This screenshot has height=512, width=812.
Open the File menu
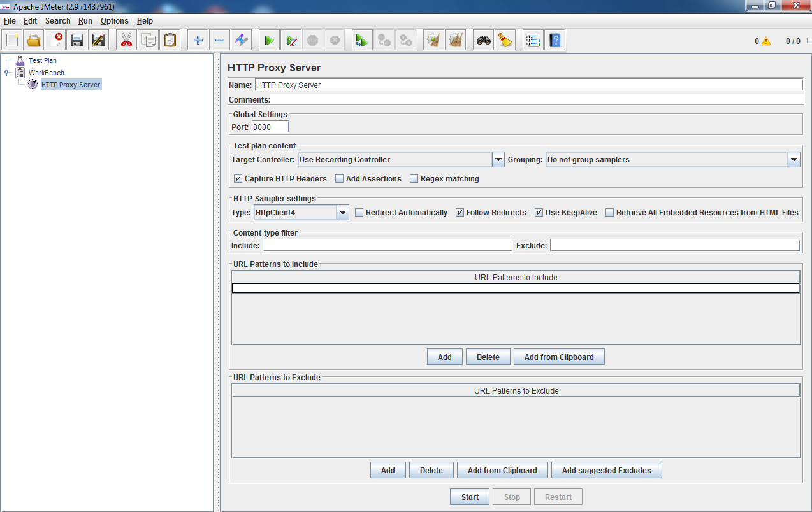tap(10, 21)
